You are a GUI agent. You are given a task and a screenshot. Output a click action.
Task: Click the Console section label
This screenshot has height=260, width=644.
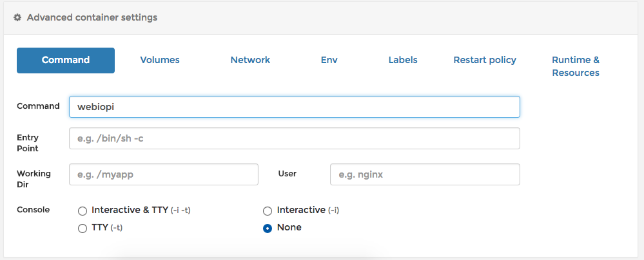point(33,210)
